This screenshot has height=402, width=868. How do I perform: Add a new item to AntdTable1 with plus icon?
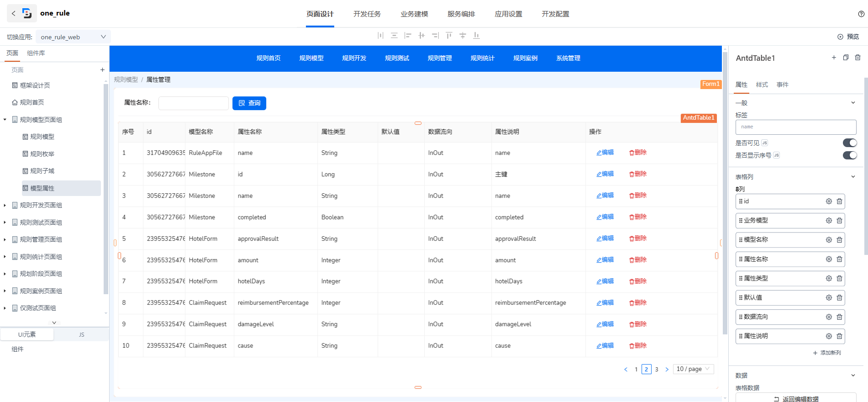834,58
